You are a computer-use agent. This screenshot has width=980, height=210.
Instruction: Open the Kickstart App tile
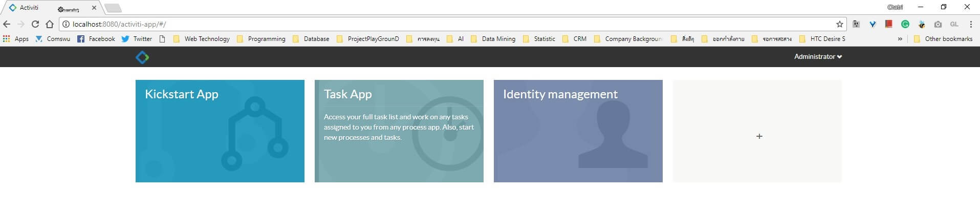[x=220, y=131]
